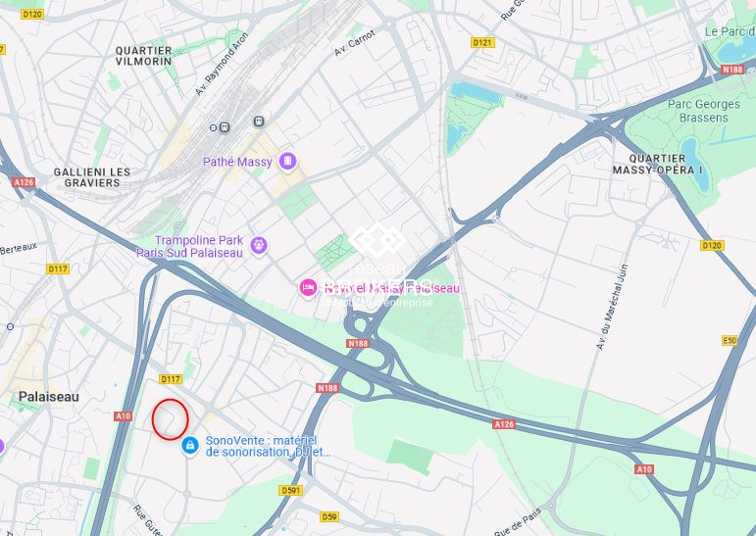This screenshot has width=756, height=536.
Task: Click the yellow D117 badge near the red circle
Action: pyautogui.click(x=171, y=379)
